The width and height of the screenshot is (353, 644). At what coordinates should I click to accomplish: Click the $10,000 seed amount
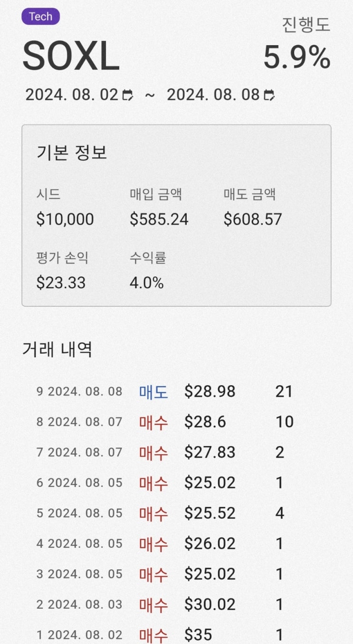[x=65, y=219]
